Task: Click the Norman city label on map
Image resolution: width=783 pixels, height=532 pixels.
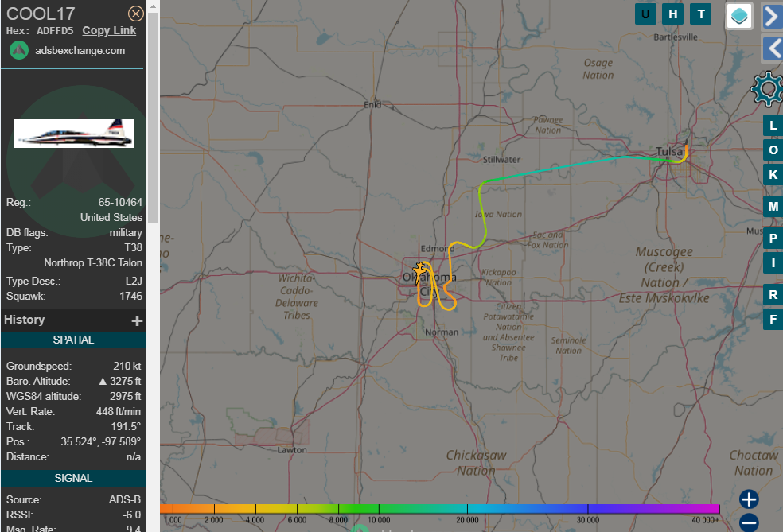Action: click(442, 332)
